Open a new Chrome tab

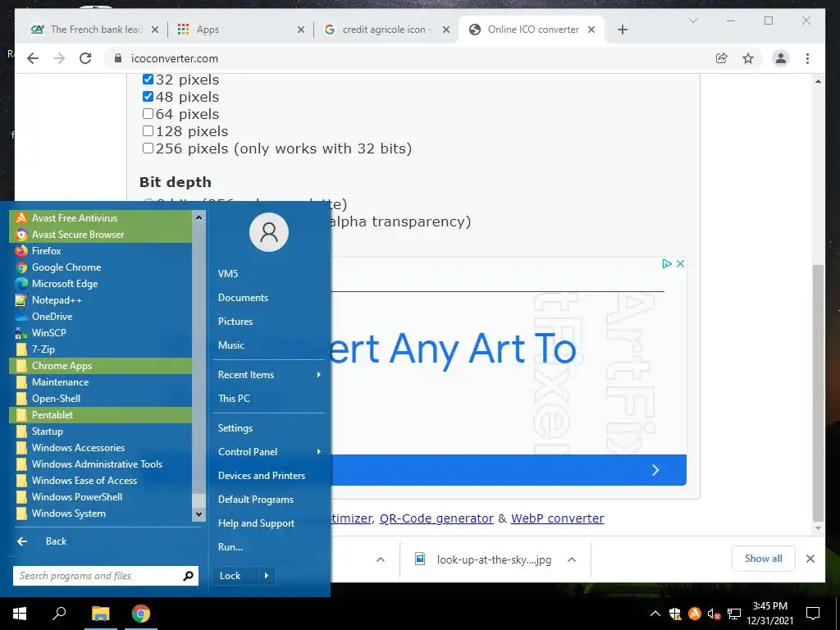(622, 30)
